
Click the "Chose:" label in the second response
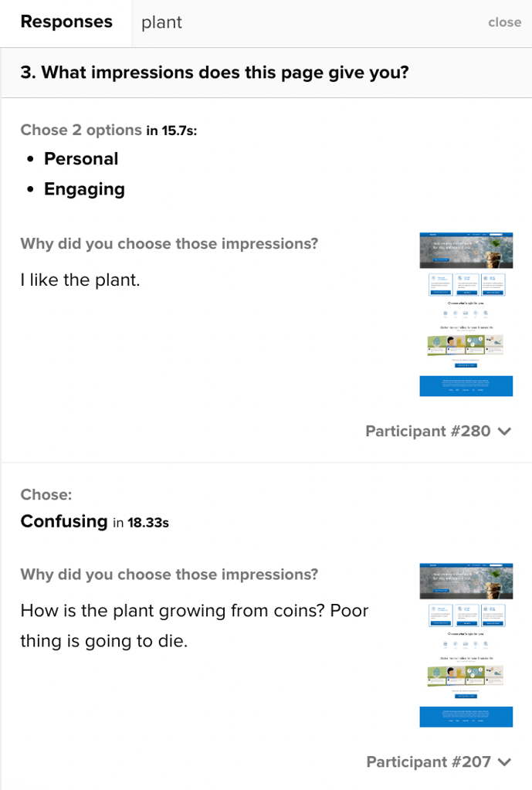[46, 495]
